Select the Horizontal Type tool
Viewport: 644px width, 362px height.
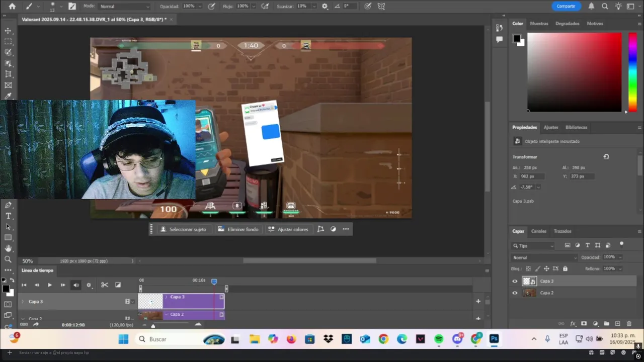[x=8, y=216]
